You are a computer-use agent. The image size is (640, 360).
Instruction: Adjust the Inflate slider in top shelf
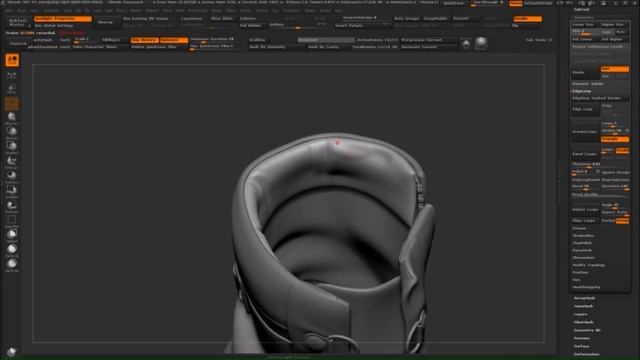tap(298, 25)
